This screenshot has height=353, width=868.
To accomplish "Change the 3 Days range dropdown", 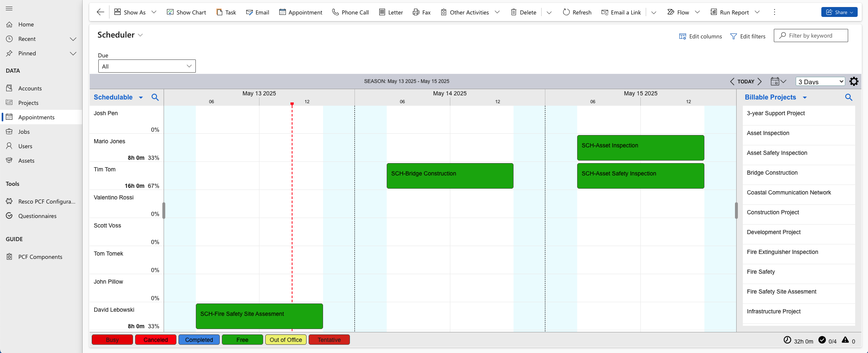I will click(x=820, y=81).
